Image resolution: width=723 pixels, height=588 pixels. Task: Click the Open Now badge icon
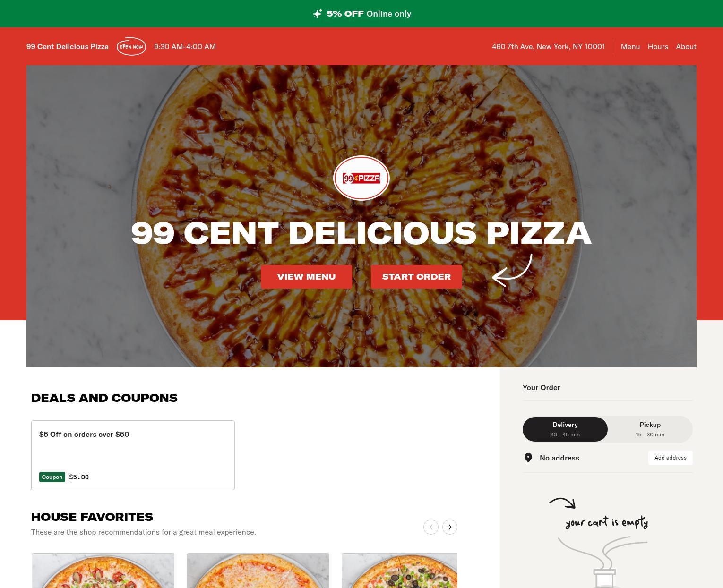(131, 46)
